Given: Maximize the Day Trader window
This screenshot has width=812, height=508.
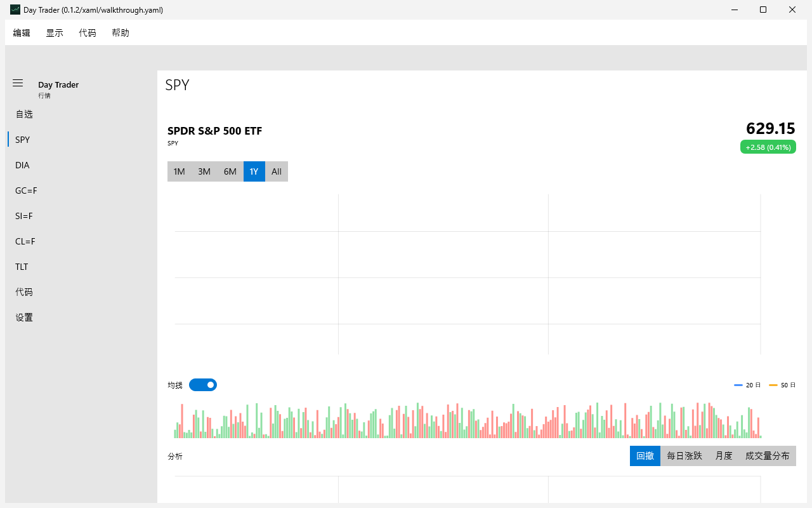Looking at the screenshot, I should pyautogui.click(x=764, y=10).
